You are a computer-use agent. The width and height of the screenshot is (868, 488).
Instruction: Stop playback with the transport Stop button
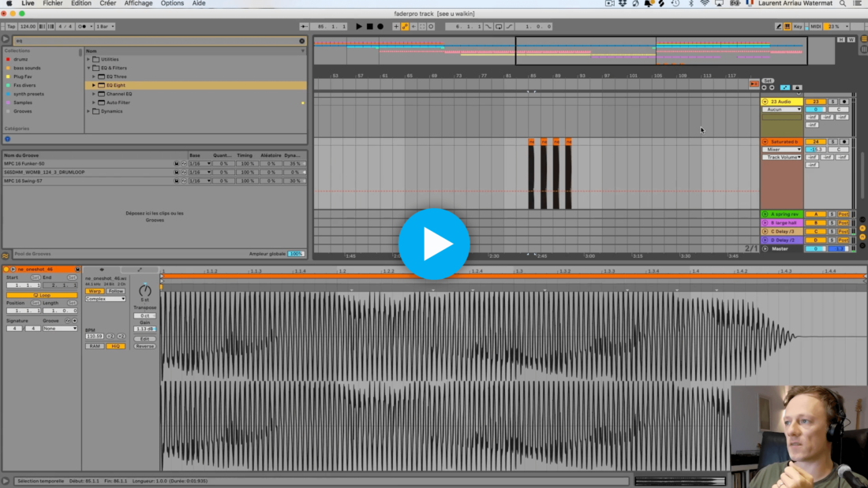(x=370, y=26)
